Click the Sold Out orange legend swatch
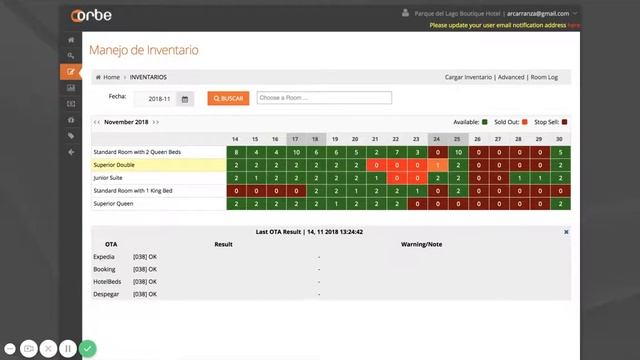 point(524,122)
